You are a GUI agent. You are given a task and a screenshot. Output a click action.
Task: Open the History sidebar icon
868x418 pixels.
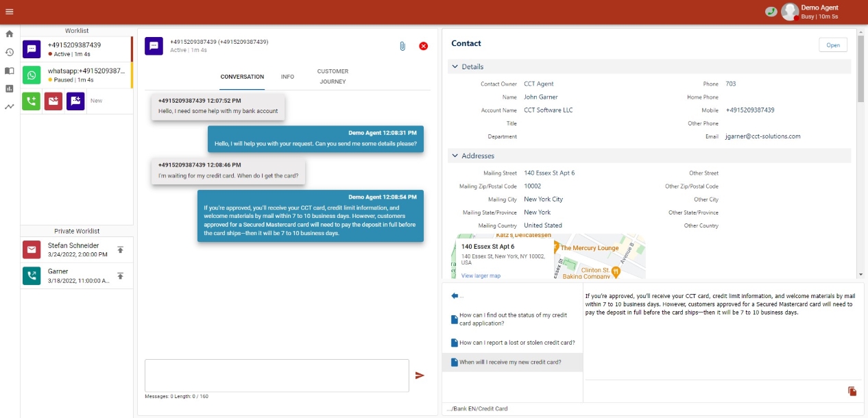(x=10, y=52)
